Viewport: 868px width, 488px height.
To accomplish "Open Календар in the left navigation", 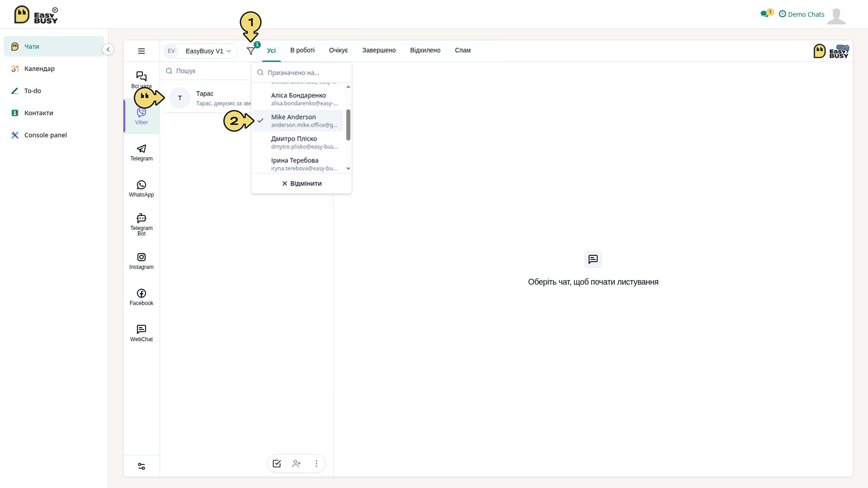I will point(54,69).
